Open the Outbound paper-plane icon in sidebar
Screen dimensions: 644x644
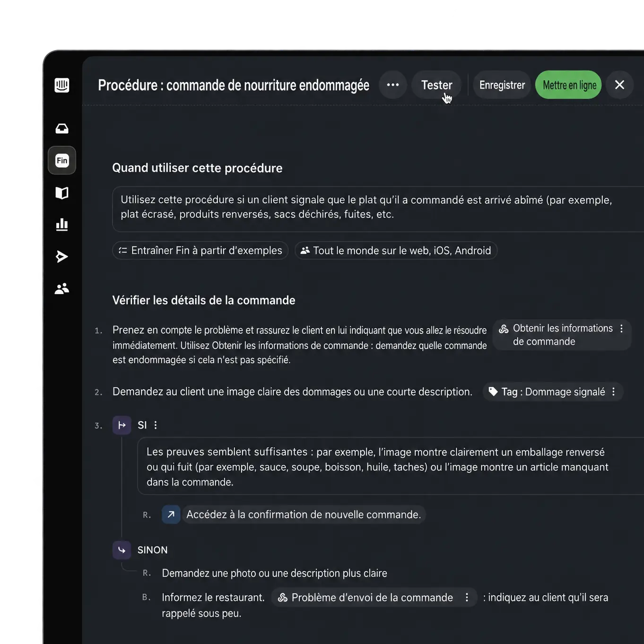[62, 257]
